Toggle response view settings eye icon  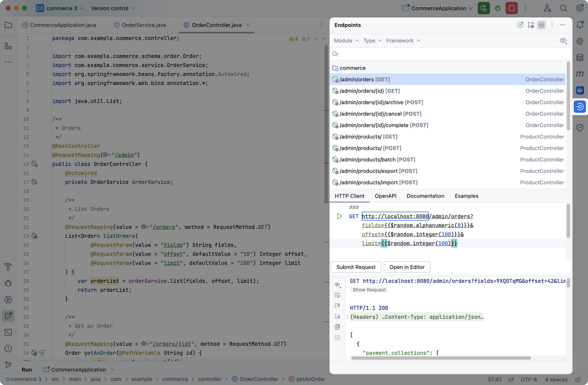pyautogui.click(x=338, y=285)
